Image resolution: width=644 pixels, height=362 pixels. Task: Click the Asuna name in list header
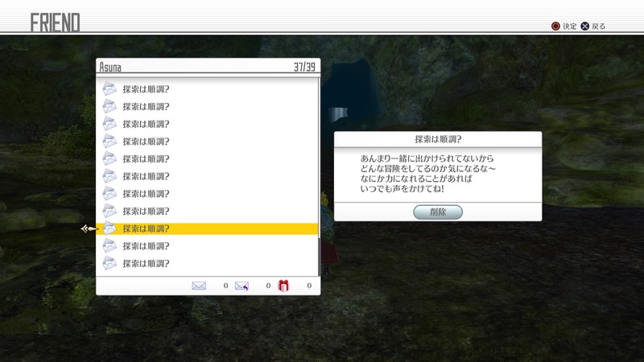tap(110, 67)
